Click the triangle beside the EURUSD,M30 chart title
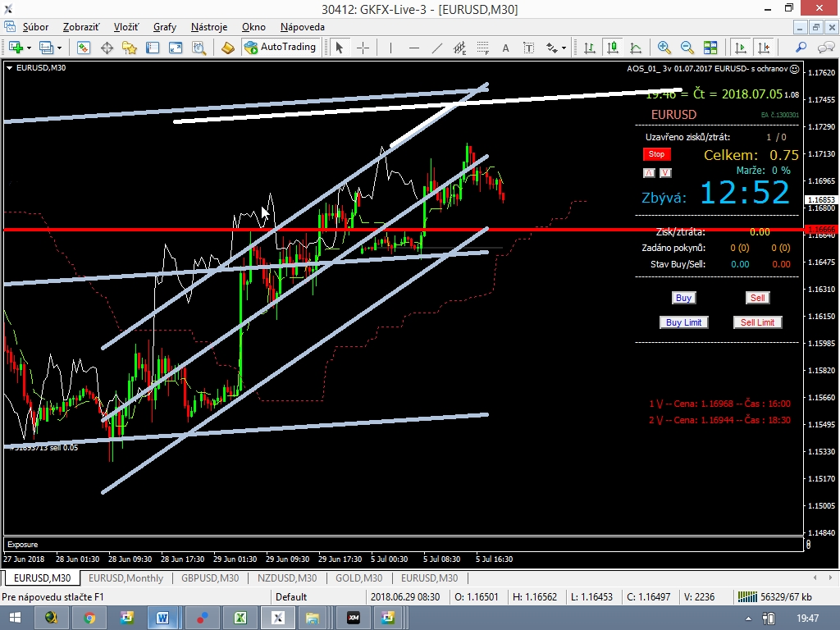 click(9, 68)
